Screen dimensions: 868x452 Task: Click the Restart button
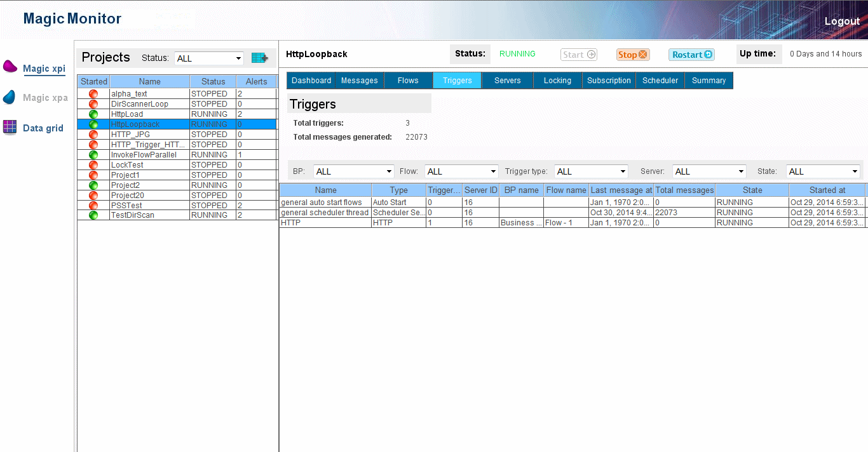[692, 55]
